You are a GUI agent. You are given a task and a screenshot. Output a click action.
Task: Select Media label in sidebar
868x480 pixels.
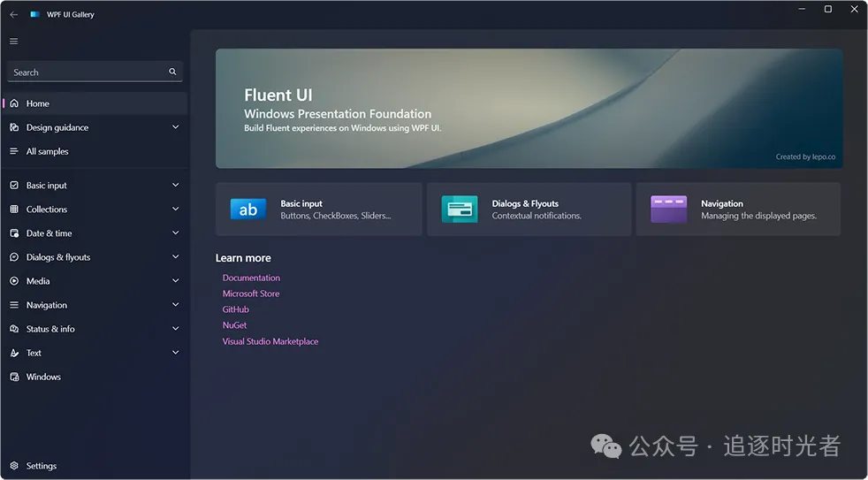[38, 281]
